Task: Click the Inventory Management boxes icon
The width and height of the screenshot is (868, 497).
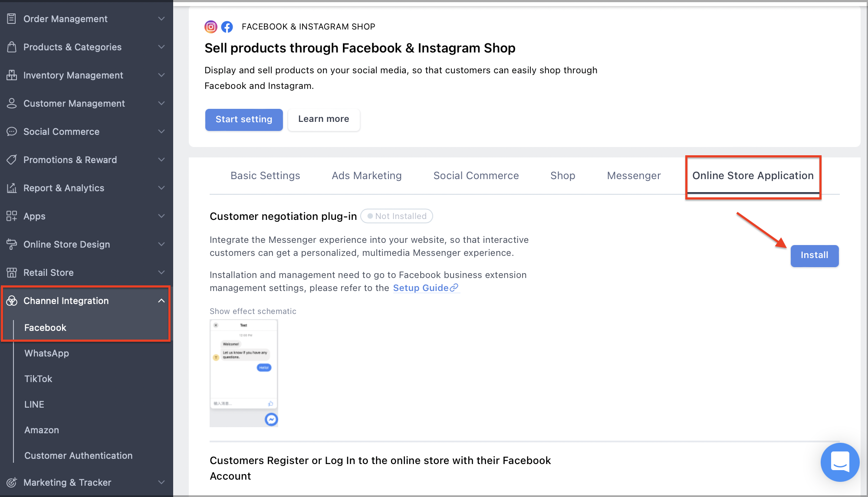Action: coord(12,75)
